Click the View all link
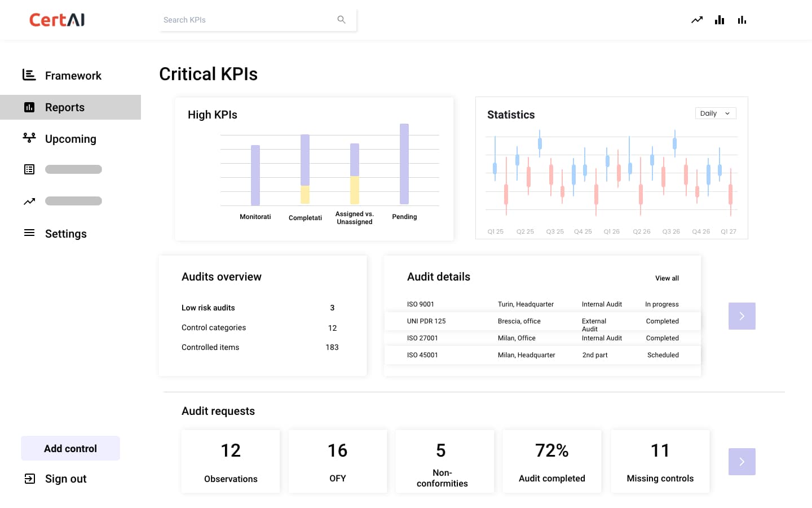Screen dimensions: 812x508 tap(667, 278)
